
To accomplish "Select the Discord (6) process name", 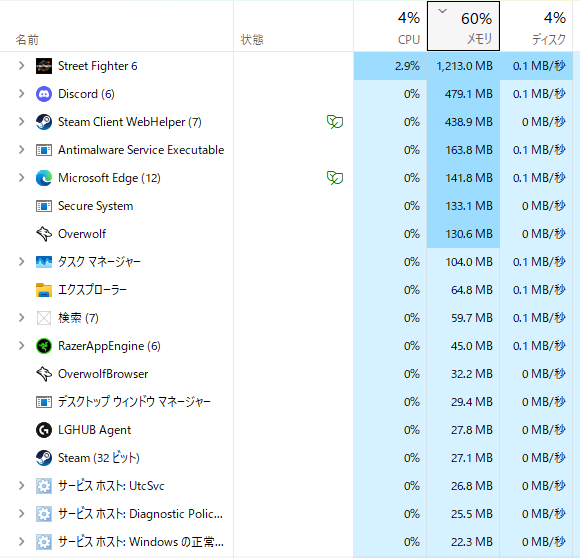I will pyautogui.click(x=86, y=94).
